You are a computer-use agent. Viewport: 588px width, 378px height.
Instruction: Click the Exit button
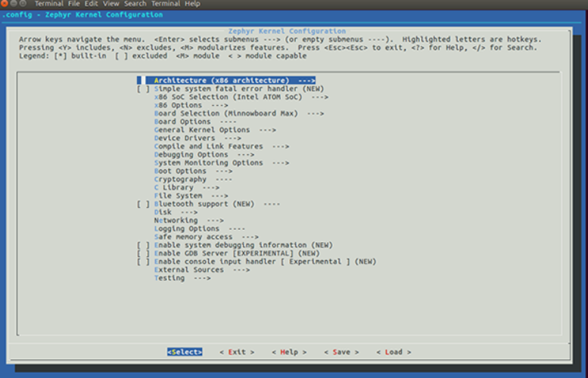pyautogui.click(x=237, y=352)
